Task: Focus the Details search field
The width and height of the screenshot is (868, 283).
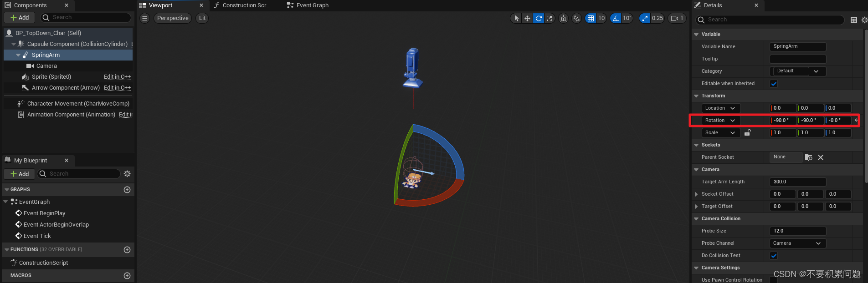Action: (770, 20)
